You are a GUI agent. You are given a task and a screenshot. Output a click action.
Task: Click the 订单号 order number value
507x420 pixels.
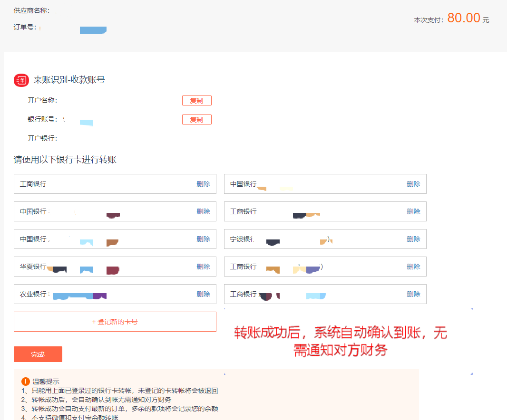coord(93,29)
